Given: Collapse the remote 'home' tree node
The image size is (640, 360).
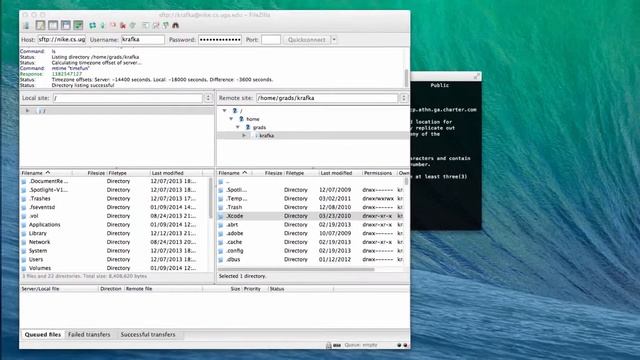Looking at the screenshot, I should coord(231,119).
